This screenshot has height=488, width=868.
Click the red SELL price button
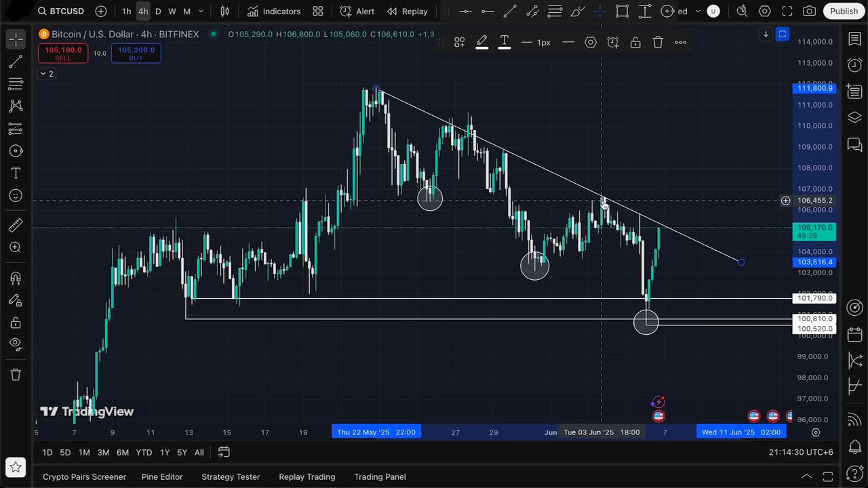pyautogui.click(x=63, y=54)
